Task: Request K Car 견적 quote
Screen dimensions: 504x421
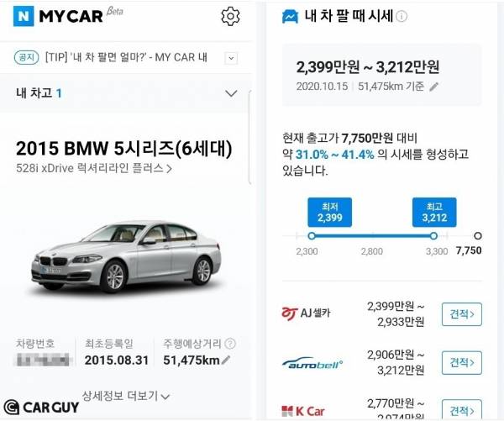Action: tap(461, 410)
